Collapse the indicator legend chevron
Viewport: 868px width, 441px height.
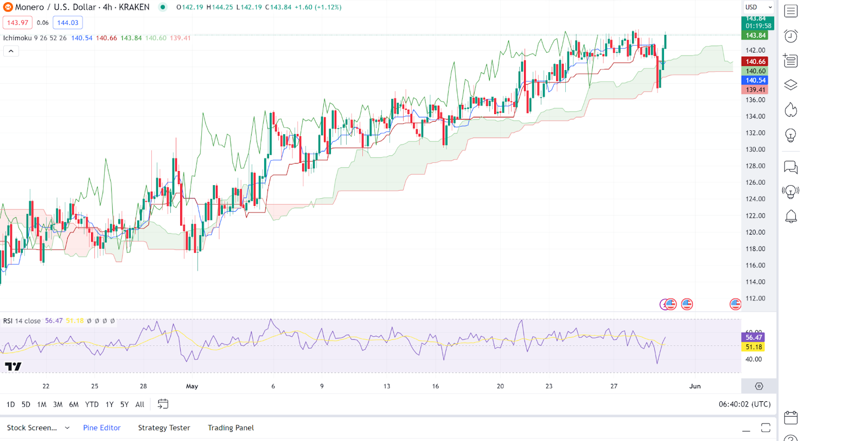tap(11, 51)
